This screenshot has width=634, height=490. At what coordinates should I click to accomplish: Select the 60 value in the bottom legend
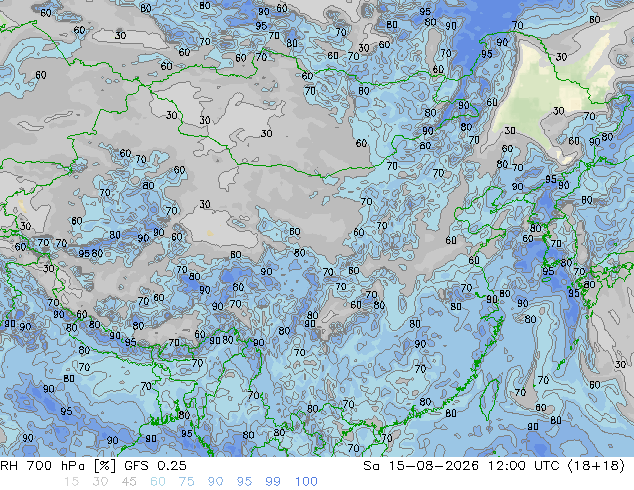tap(158, 482)
